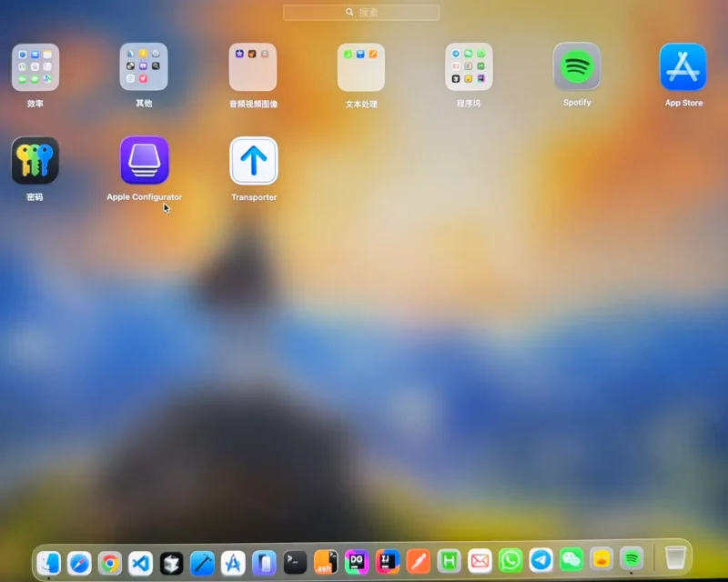The image size is (728, 582).
Task: Open the Trash in the Dock
Action: pos(675,557)
